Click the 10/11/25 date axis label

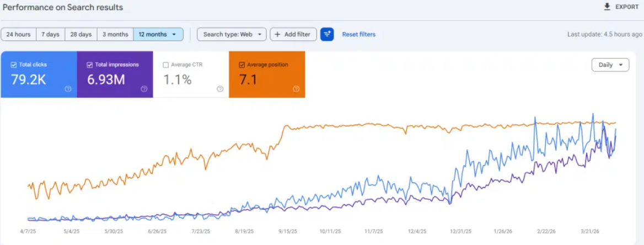[x=330, y=232]
